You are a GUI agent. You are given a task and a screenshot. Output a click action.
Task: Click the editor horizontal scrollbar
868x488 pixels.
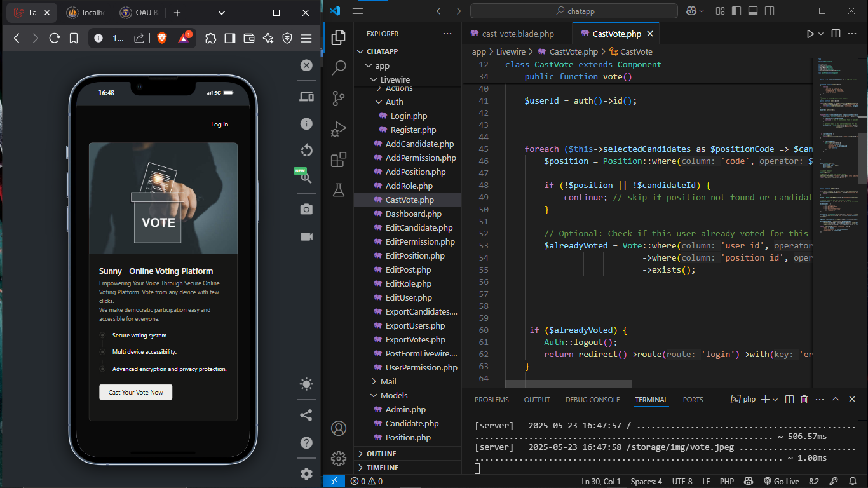pyautogui.click(x=568, y=384)
